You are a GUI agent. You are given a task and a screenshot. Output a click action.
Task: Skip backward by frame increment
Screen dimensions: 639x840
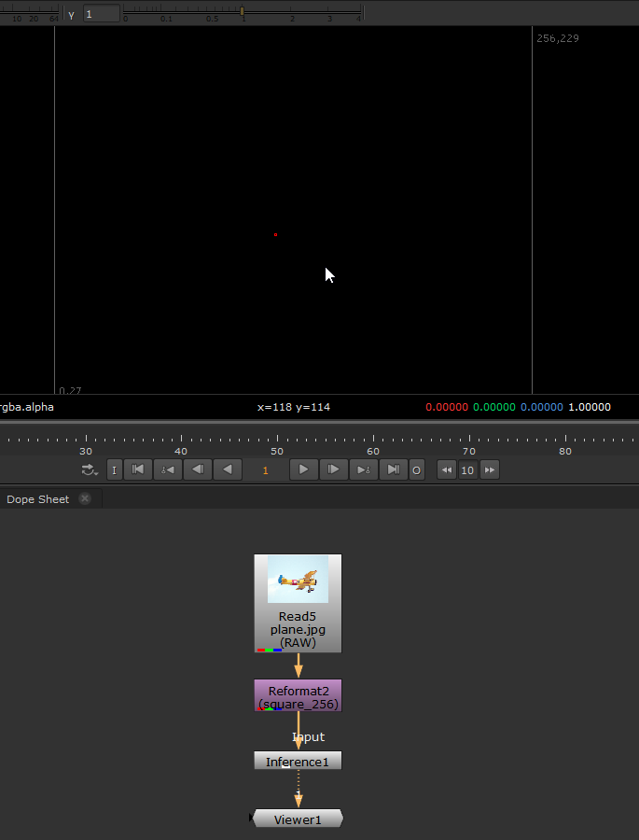pyautogui.click(x=447, y=469)
